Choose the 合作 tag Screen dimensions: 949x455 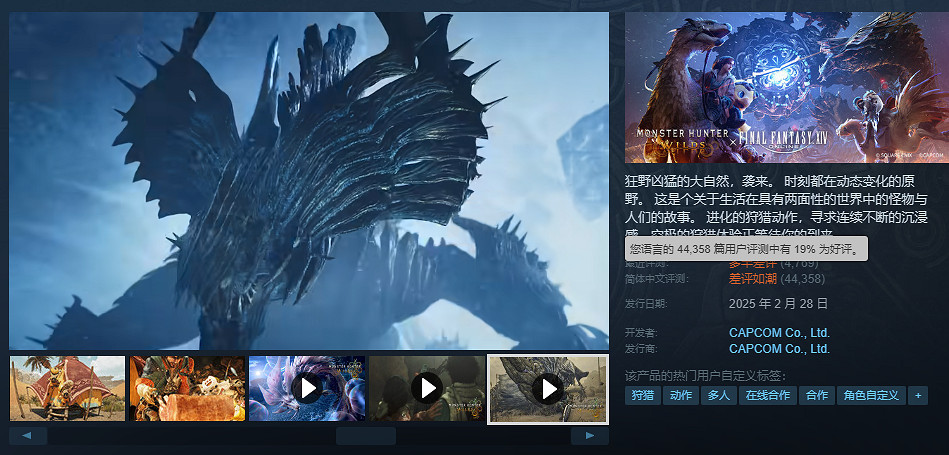816,395
